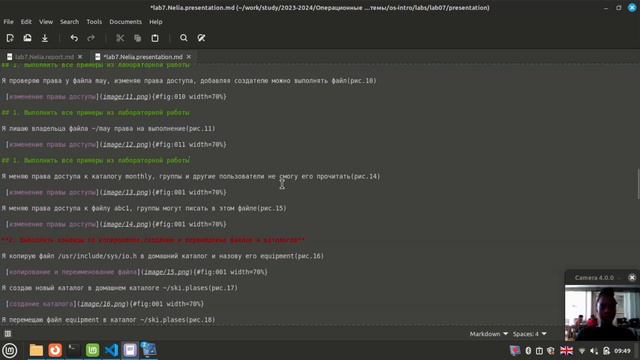Screen dimensions: 640x360
Task: Click the image/12.png link text
Action: [x=125, y=144]
